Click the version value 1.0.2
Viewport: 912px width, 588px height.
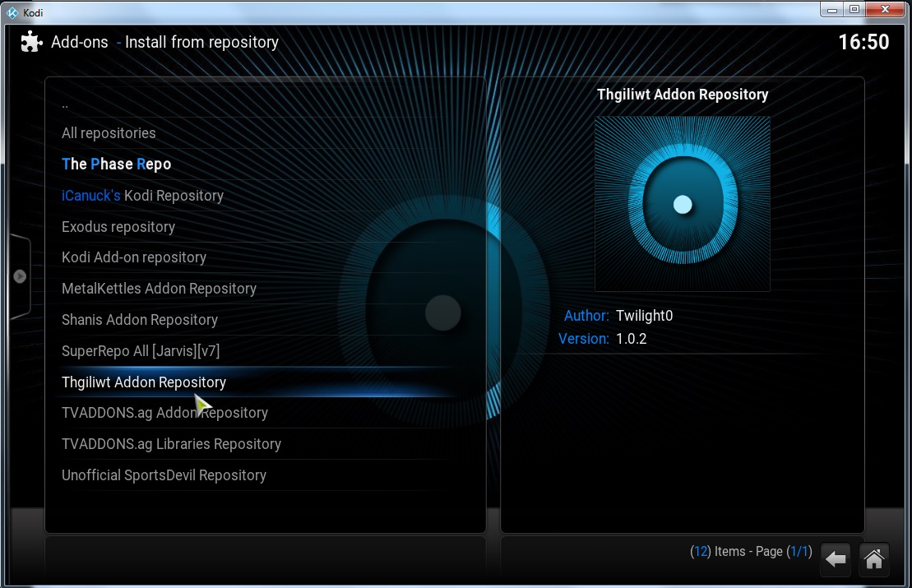click(x=631, y=339)
